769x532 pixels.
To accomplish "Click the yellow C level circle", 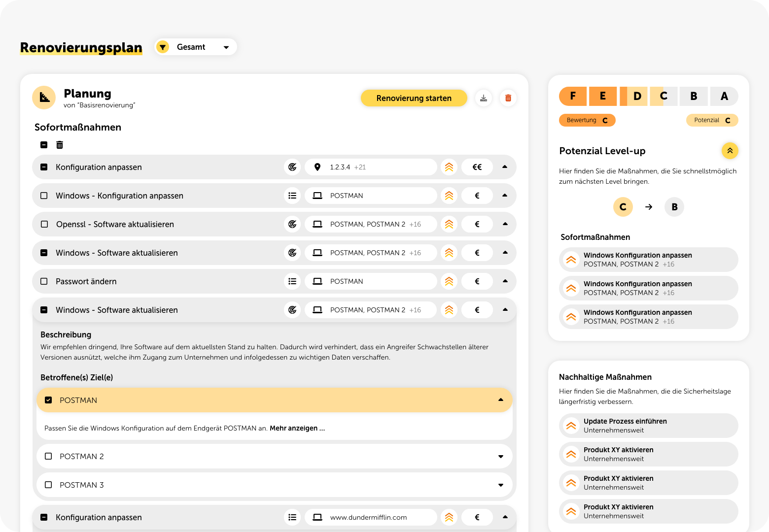I will click(623, 207).
